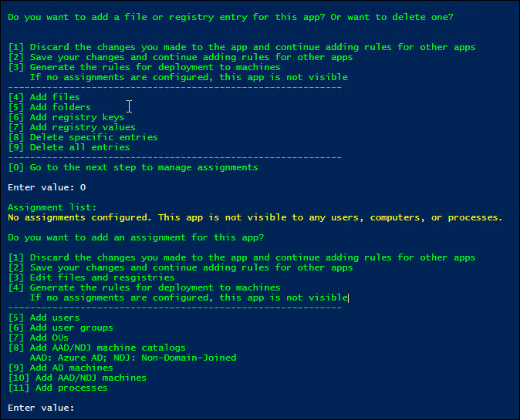Select the "[9] Add AD machines" line
Image resolution: width=520 pixels, height=420 pixels.
(60, 368)
